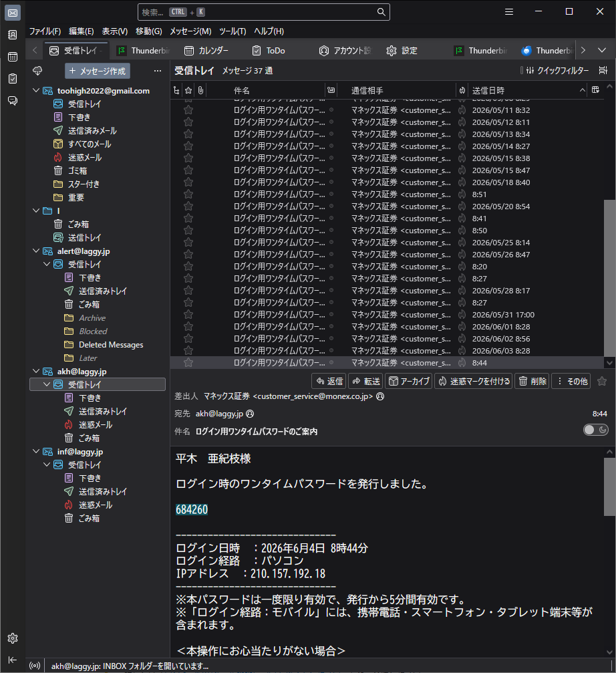Image resolution: width=616 pixels, height=673 pixels.
Task: Click the read status column header
Action: (331, 90)
